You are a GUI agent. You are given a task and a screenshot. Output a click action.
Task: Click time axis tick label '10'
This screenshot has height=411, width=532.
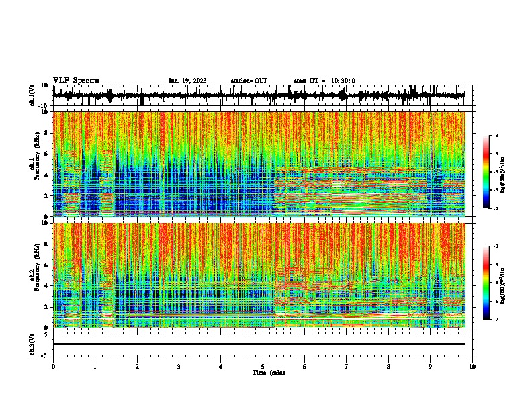472,367
